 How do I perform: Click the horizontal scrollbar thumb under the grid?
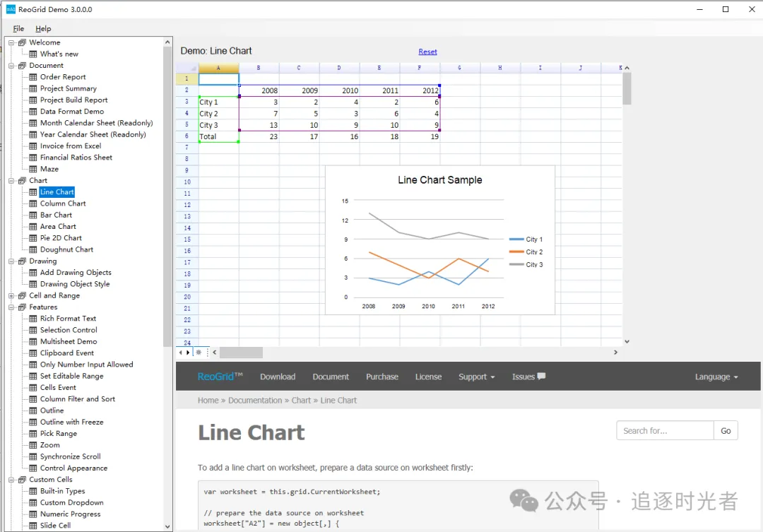pos(241,353)
